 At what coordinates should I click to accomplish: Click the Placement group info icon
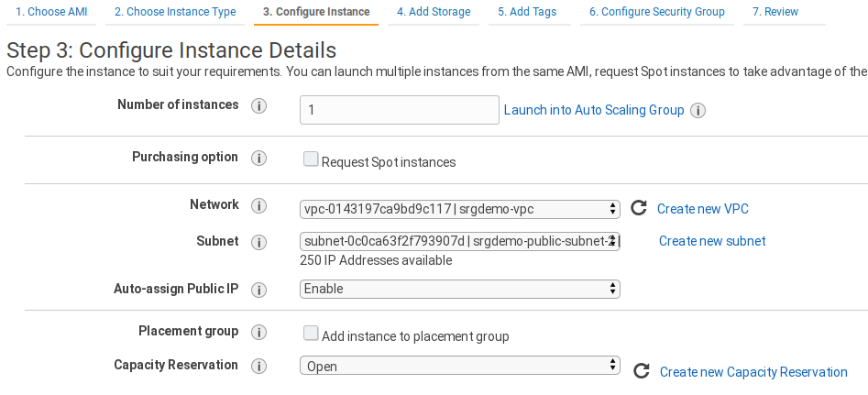[258, 333]
